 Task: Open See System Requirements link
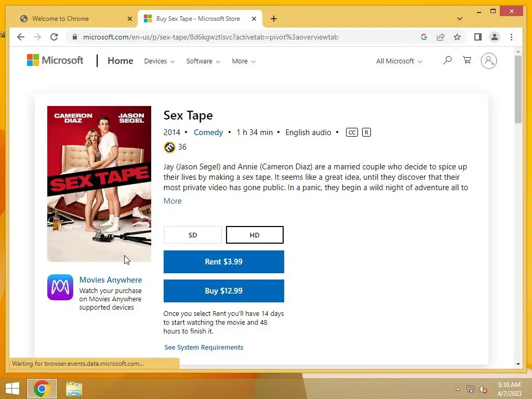pos(204,347)
